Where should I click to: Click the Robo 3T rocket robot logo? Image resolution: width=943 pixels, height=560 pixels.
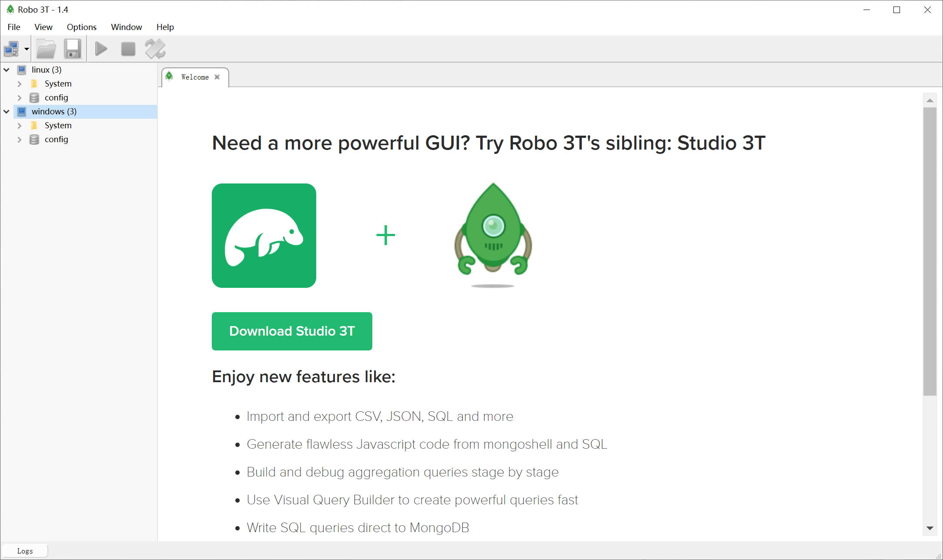[493, 235]
